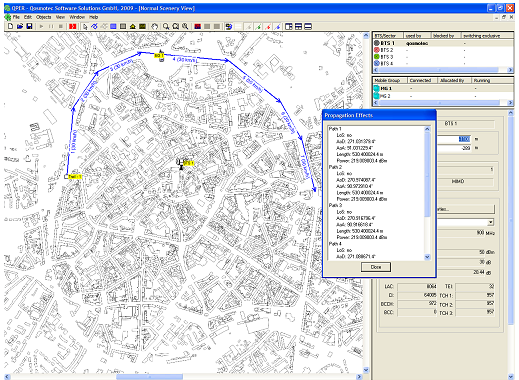Click the blue route drawing tool icon

coord(94,26)
